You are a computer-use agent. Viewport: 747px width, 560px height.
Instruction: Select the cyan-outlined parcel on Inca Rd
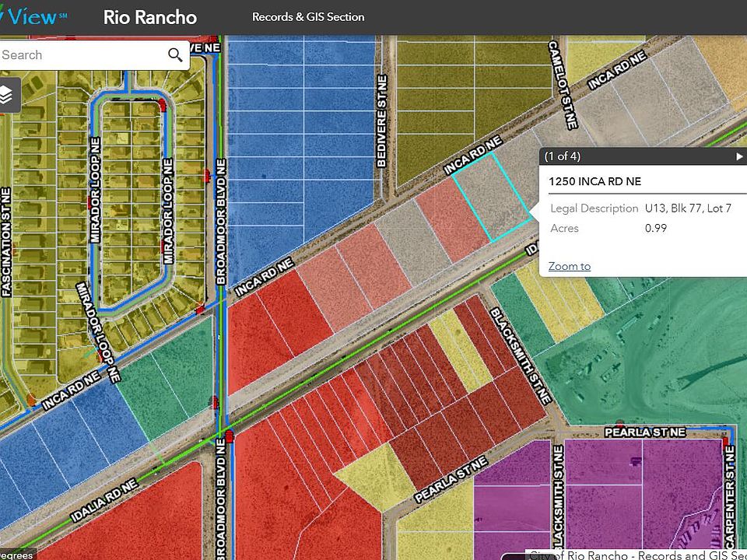click(492, 197)
